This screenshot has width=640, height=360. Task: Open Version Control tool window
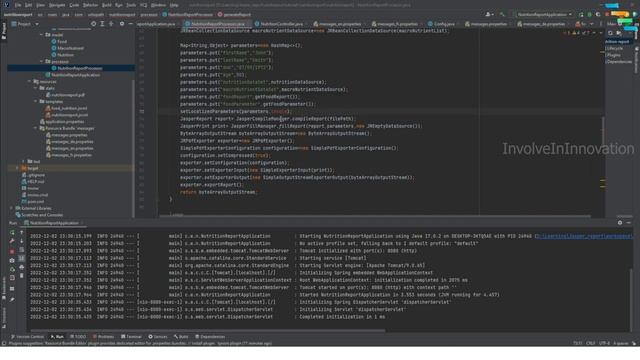tap(27, 337)
